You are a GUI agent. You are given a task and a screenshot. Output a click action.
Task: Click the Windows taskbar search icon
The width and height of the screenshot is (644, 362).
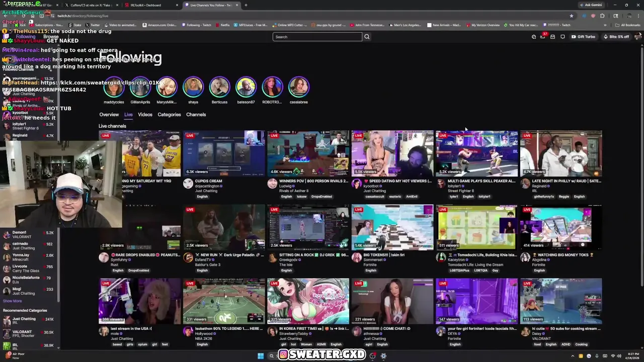(271, 356)
